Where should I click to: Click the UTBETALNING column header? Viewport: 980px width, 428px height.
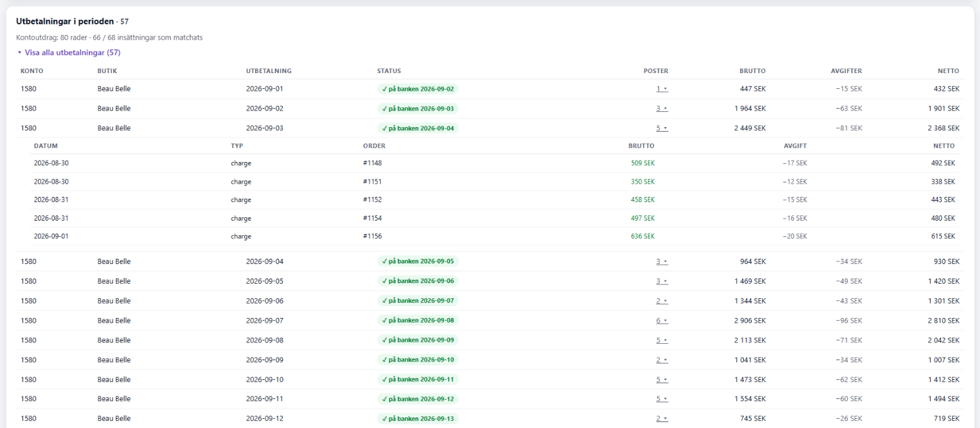(x=269, y=71)
